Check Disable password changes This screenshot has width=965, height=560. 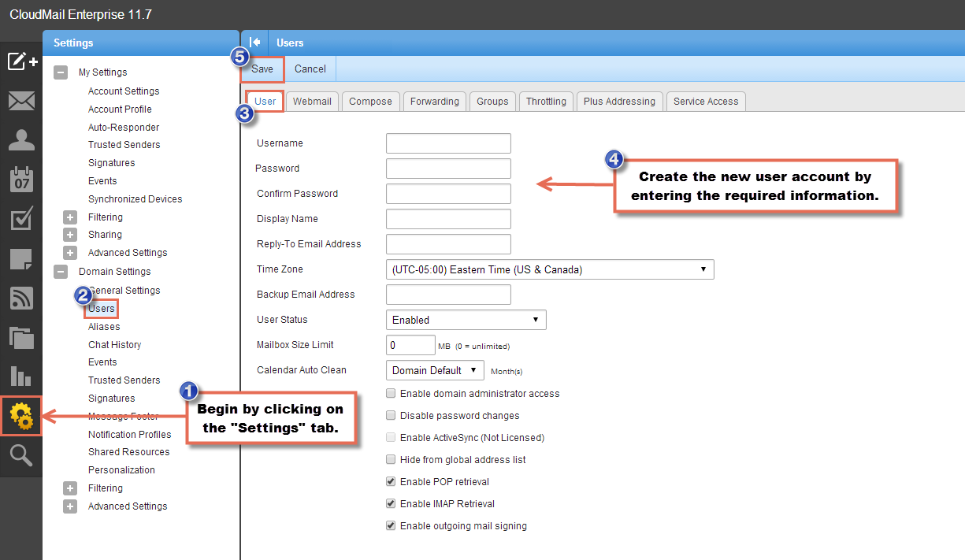pyautogui.click(x=392, y=416)
